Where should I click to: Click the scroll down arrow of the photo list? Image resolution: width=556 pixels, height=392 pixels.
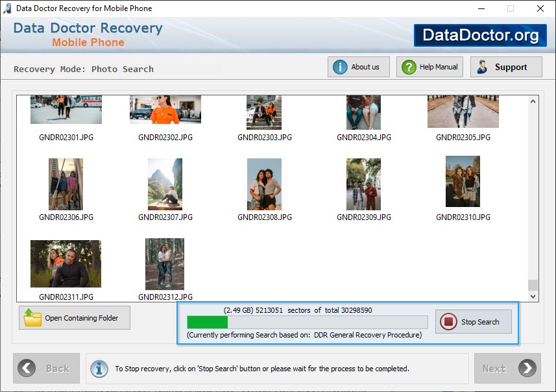(x=533, y=296)
